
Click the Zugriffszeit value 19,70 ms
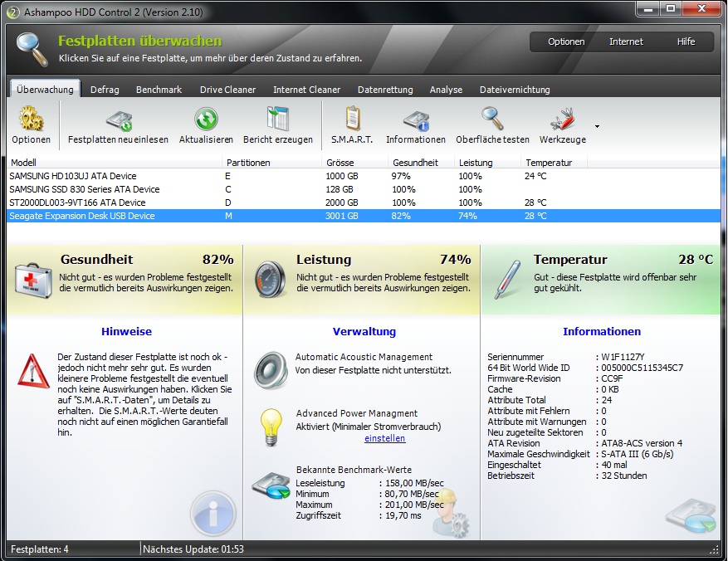coord(403,515)
